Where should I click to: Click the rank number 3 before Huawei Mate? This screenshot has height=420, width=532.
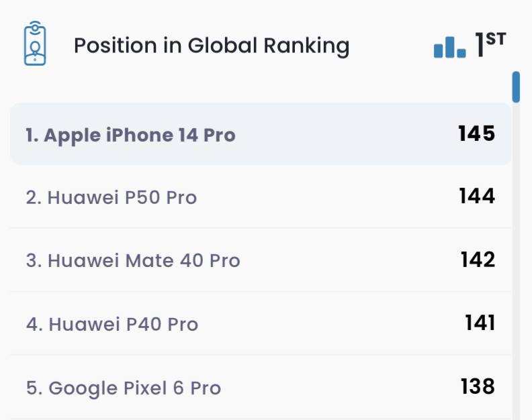[x=31, y=260]
